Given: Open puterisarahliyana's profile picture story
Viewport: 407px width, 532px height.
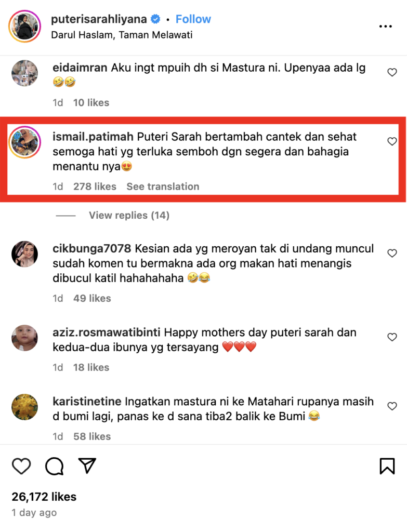Looking at the screenshot, I should click(25, 26).
